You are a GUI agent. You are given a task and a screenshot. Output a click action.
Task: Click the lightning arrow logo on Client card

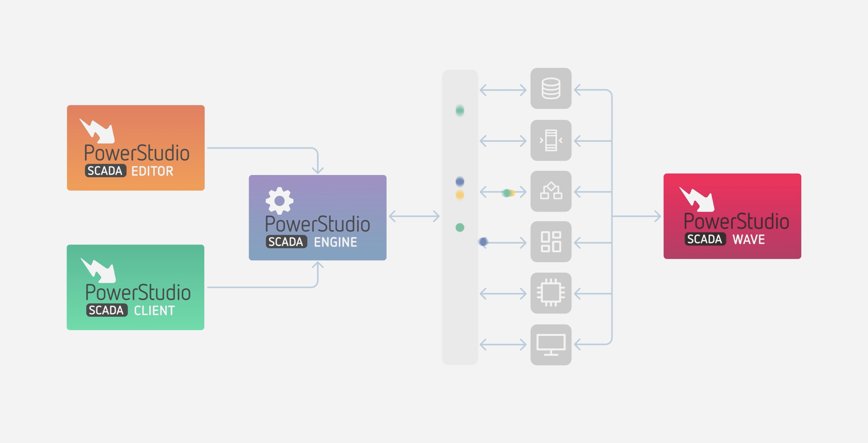(98, 270)
